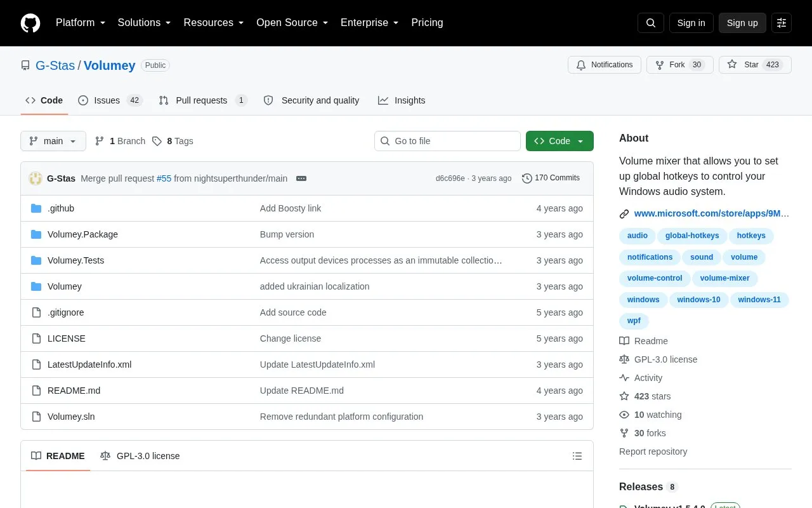The width and height of the screenshot is (812, 508).
Task: Click the Notifications button
Action: (x=605, y=65)
